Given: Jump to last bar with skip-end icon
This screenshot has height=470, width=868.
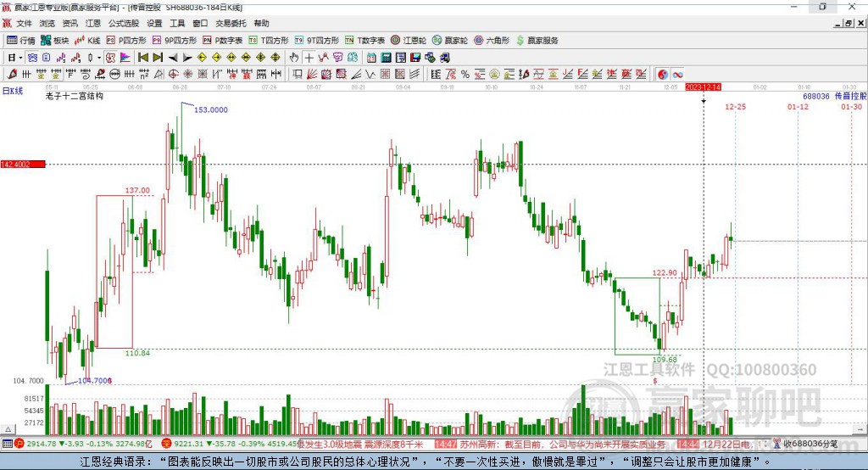Looking at the screenshot, I should [x=158, y=58].
